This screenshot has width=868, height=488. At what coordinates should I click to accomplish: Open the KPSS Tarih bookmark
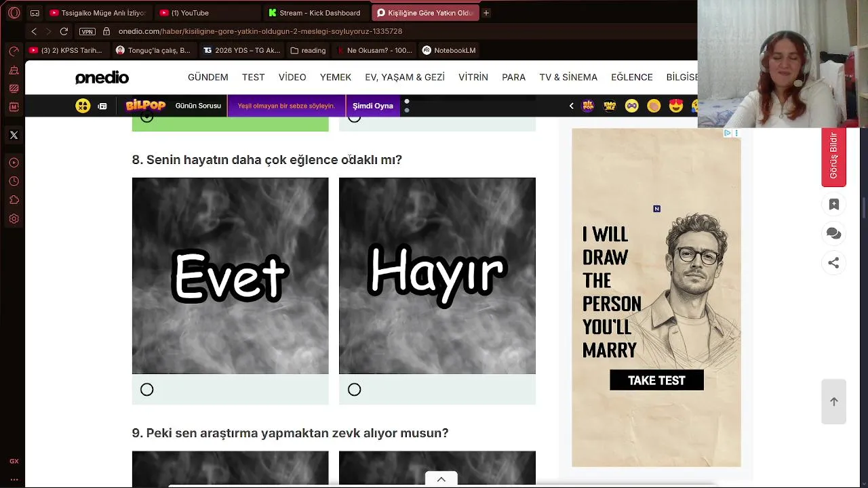[x=66, y=50]
